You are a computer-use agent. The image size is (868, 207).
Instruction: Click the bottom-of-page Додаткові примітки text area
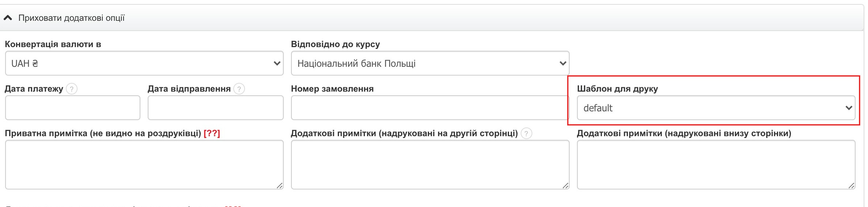click(716, 164)
